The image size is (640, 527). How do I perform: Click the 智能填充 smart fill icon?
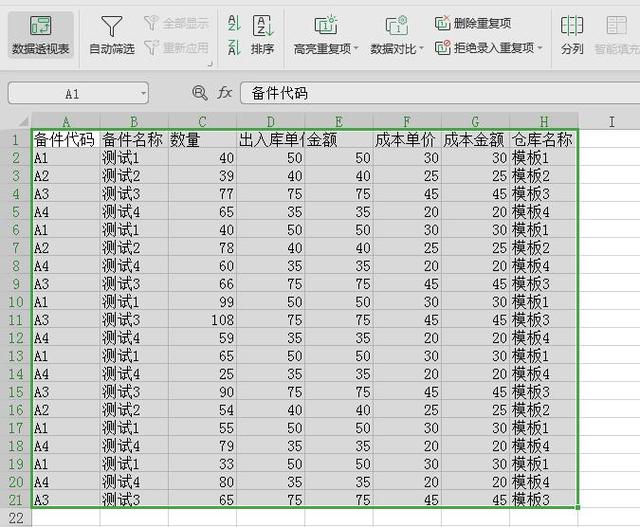tap(616, 25)
